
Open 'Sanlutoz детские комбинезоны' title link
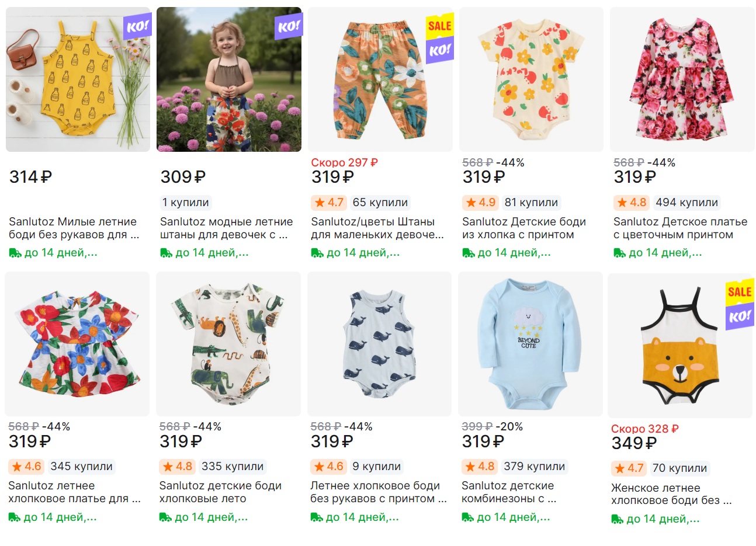[508, 492]
